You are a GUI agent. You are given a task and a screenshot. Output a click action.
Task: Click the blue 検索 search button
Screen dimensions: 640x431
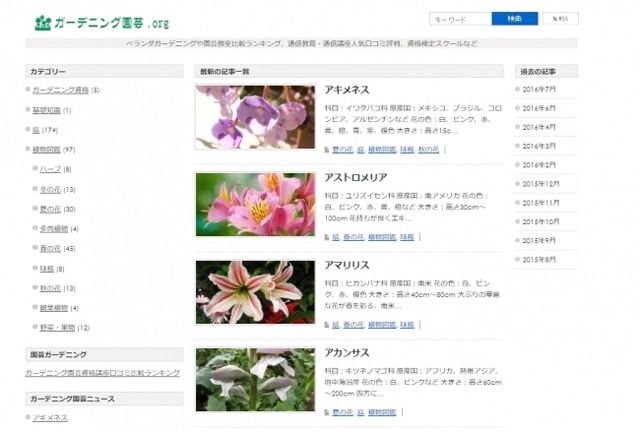click(515, 19)
